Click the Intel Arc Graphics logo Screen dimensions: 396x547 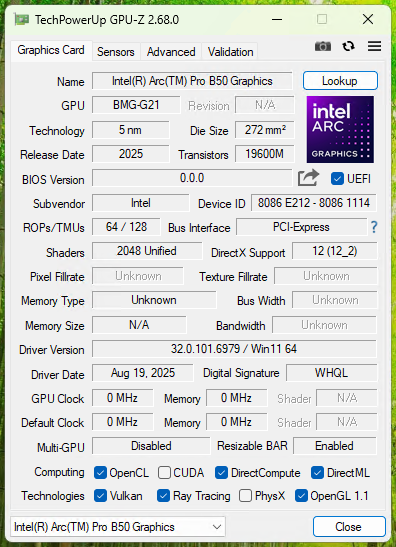tap(340, 129)
